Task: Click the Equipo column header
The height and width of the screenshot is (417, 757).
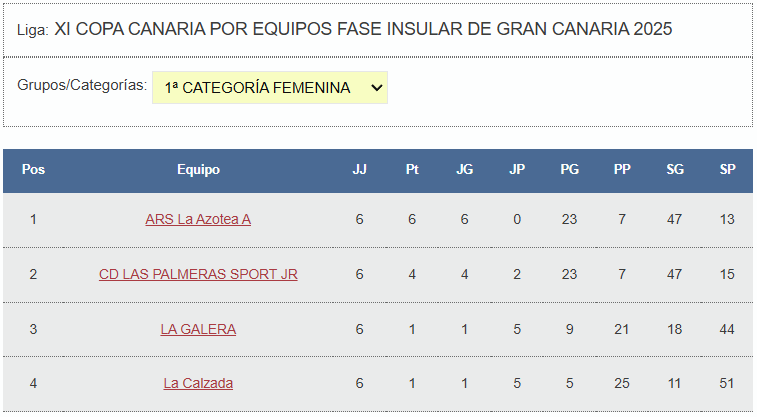Action: coord(198,170)
